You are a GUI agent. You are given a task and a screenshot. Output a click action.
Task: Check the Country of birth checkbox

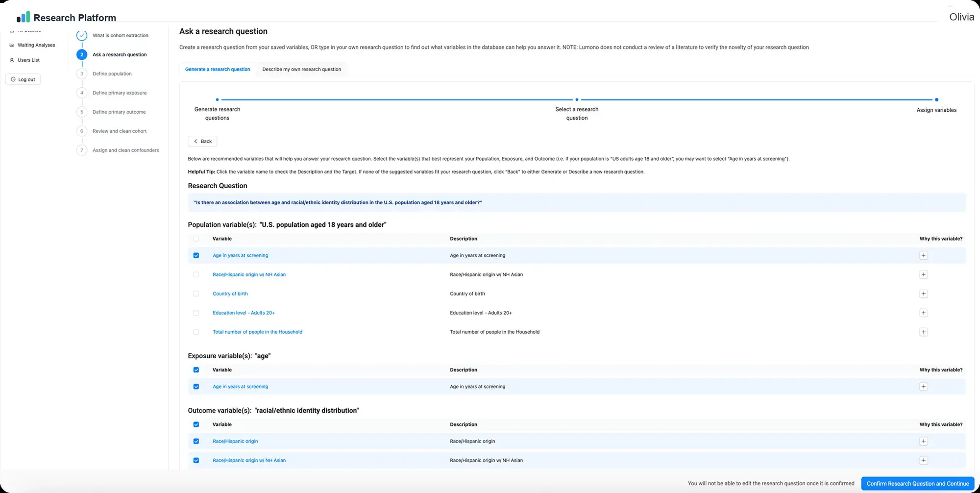[196, 294]
